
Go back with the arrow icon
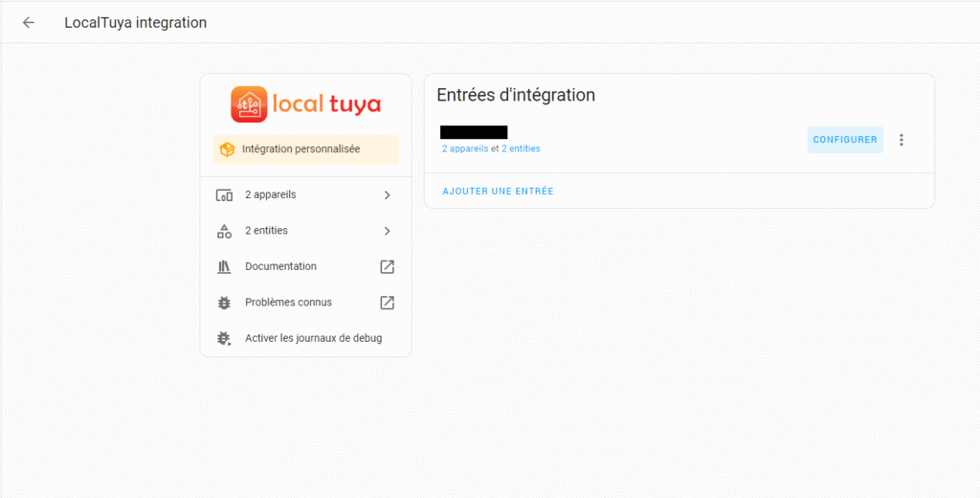point(28,23)
